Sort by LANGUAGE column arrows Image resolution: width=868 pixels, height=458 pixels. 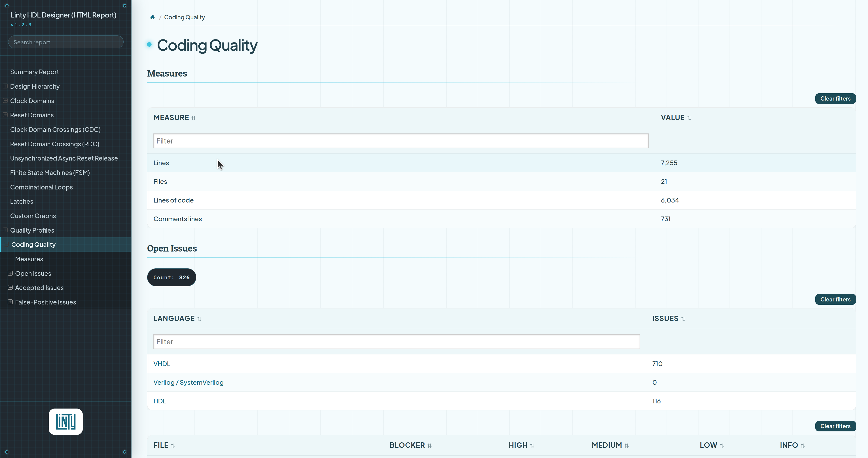pos(199,319)
